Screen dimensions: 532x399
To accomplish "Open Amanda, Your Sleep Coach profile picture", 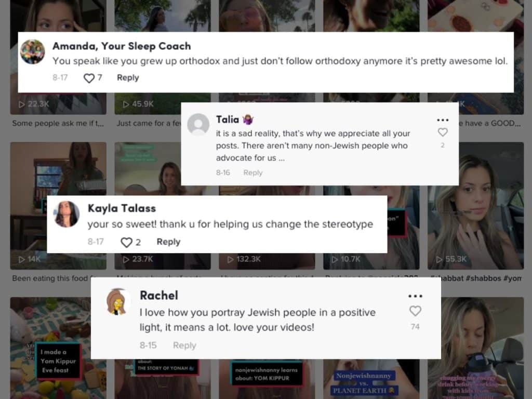I will pos(33,51).
